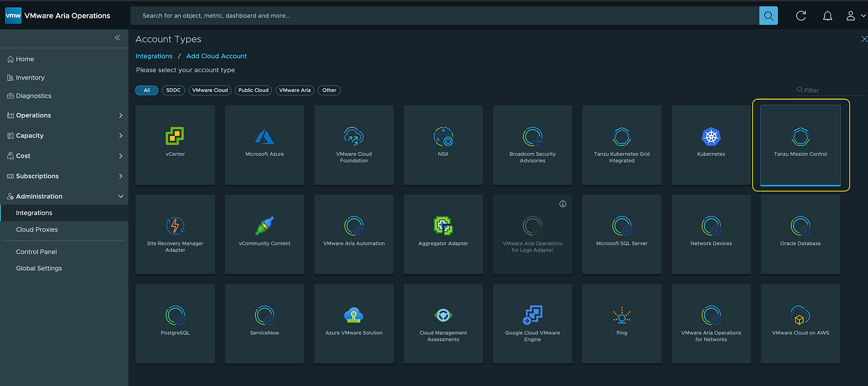Screen dimensions: 868x386
Task: Choose the Microsoft Azure tile icon
Action: coord(265,137)
